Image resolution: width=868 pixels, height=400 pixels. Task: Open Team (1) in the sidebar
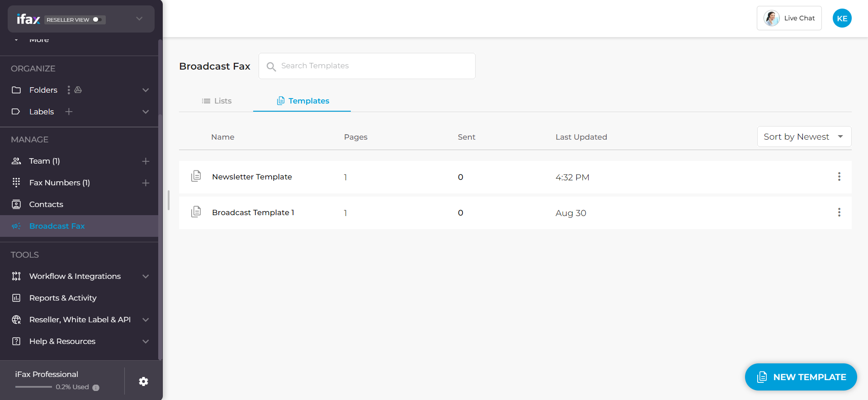tap(44, 161)
